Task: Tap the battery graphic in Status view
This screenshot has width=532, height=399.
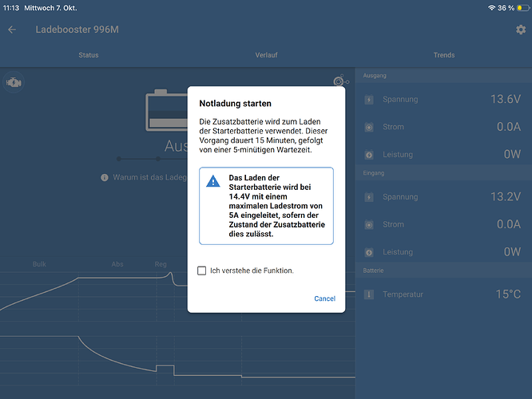Action: tap(167, 110)
